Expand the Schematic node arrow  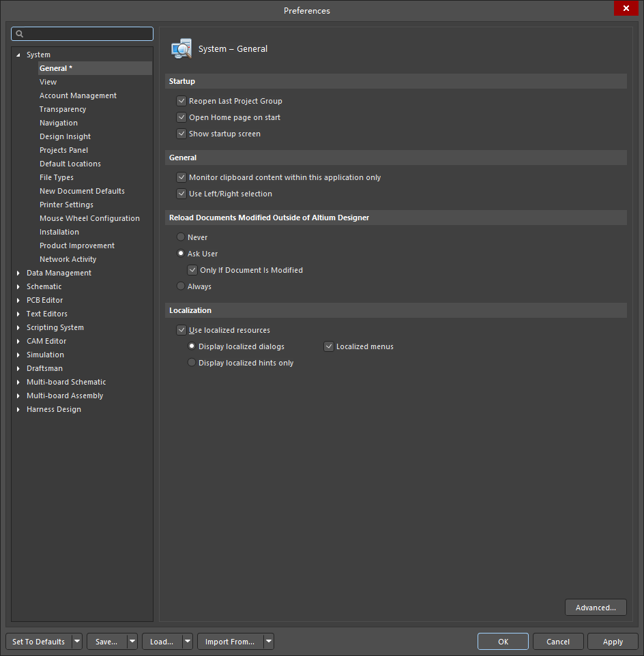18,286
